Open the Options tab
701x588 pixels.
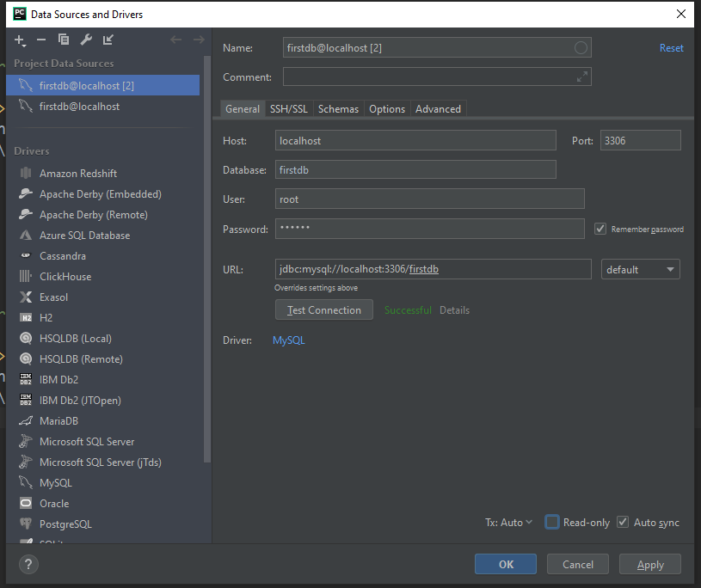(x=387, y=108)
